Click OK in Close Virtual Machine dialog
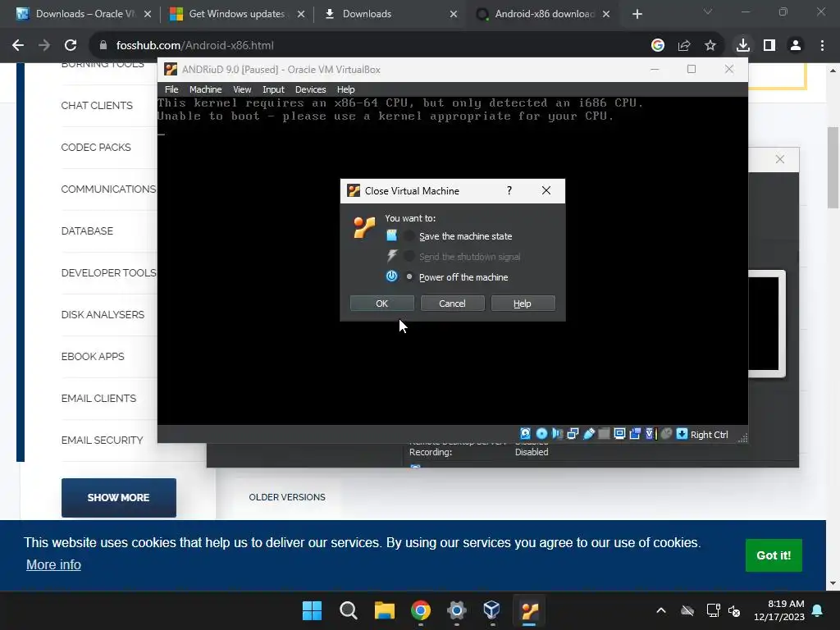The image size is (840, 630). pos(382,304)
